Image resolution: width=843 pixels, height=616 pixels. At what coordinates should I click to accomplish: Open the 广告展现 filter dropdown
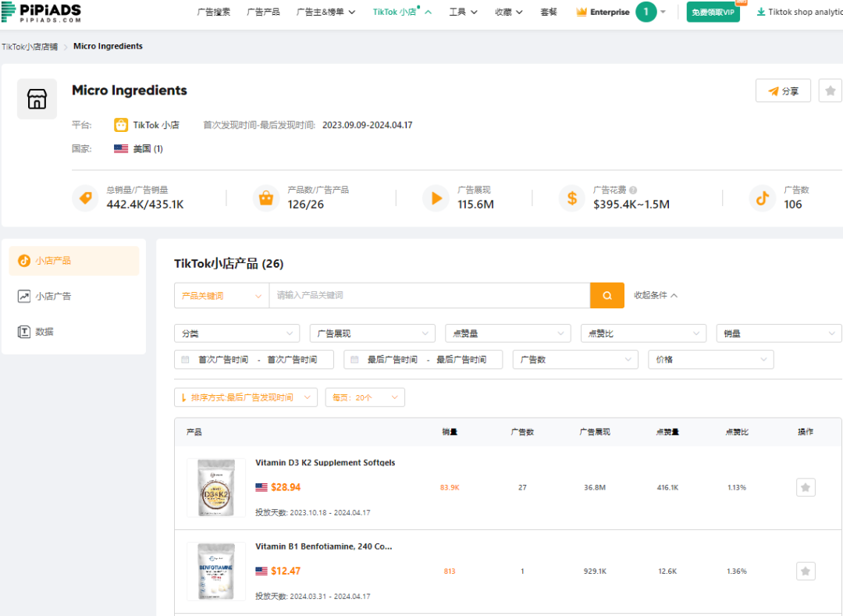pos(372,333)
